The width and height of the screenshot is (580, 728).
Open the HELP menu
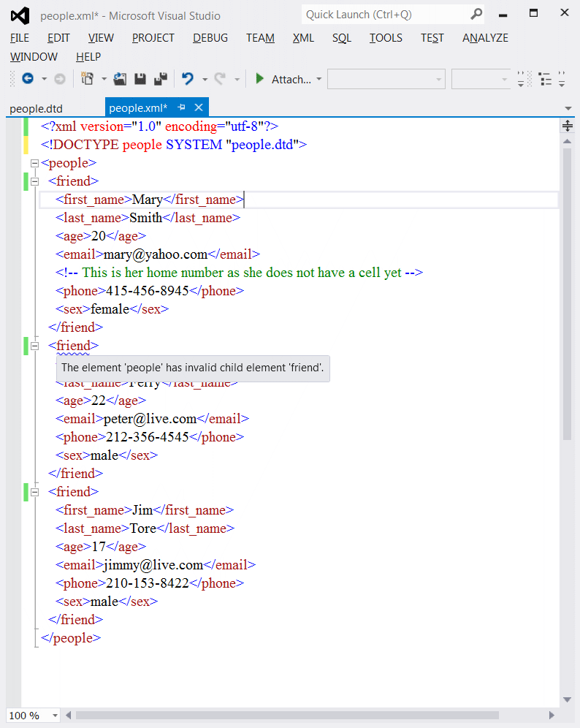pos(88,56)
